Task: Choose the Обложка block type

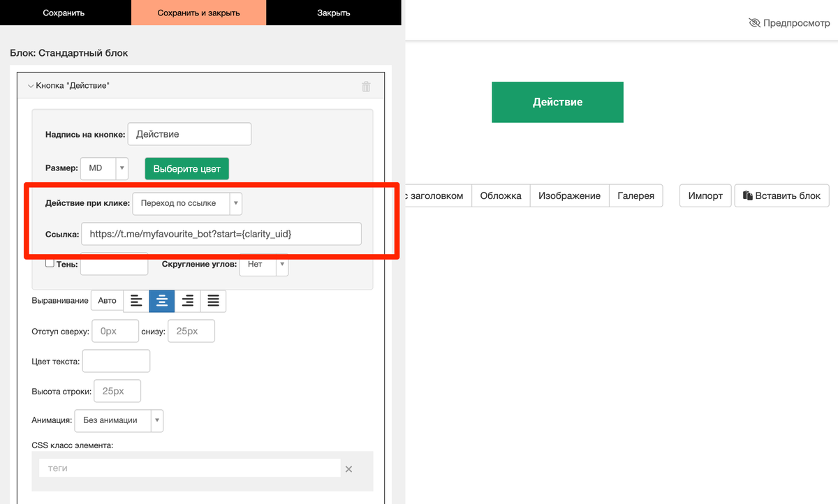Action: [x=501, y=195]
